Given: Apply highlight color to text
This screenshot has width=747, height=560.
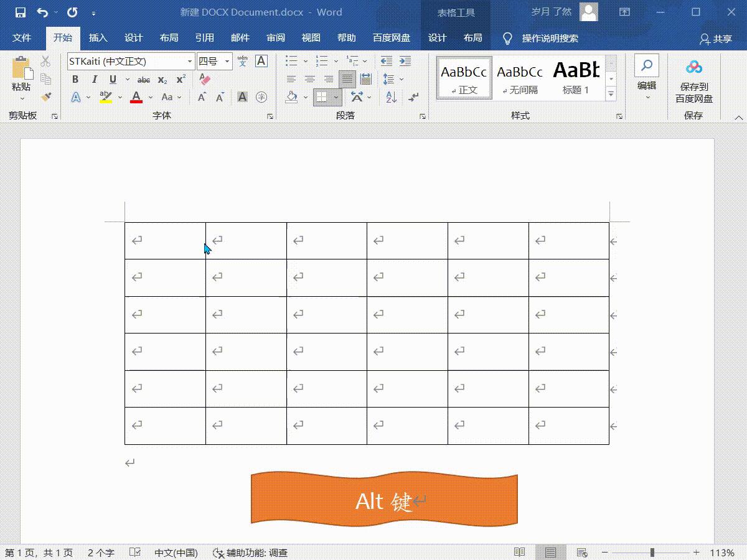Looking at the screenshot, I should (x=105, y=97).
